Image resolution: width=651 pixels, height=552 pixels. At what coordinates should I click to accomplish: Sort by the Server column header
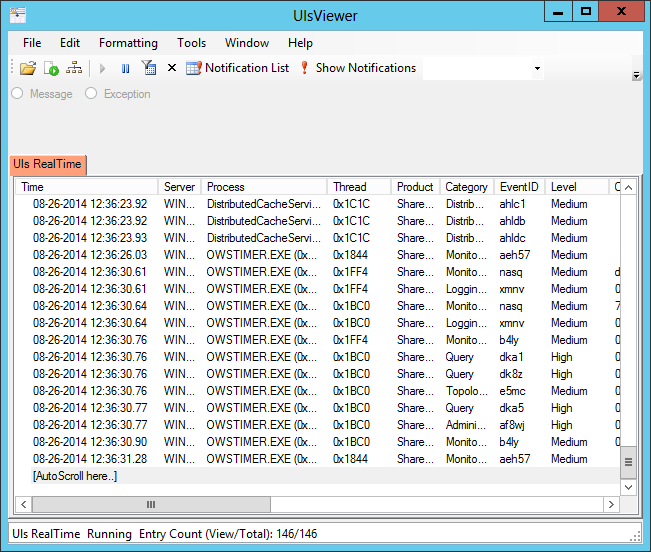tap(179, 187)
